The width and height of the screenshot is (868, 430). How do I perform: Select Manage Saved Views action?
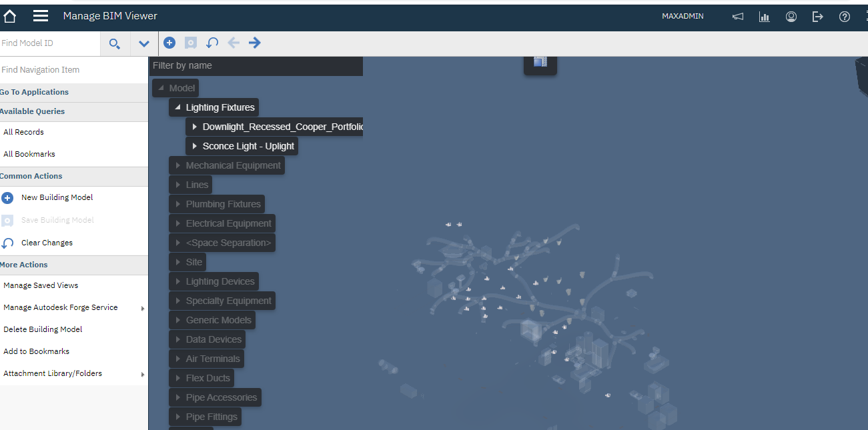[41, 285]
